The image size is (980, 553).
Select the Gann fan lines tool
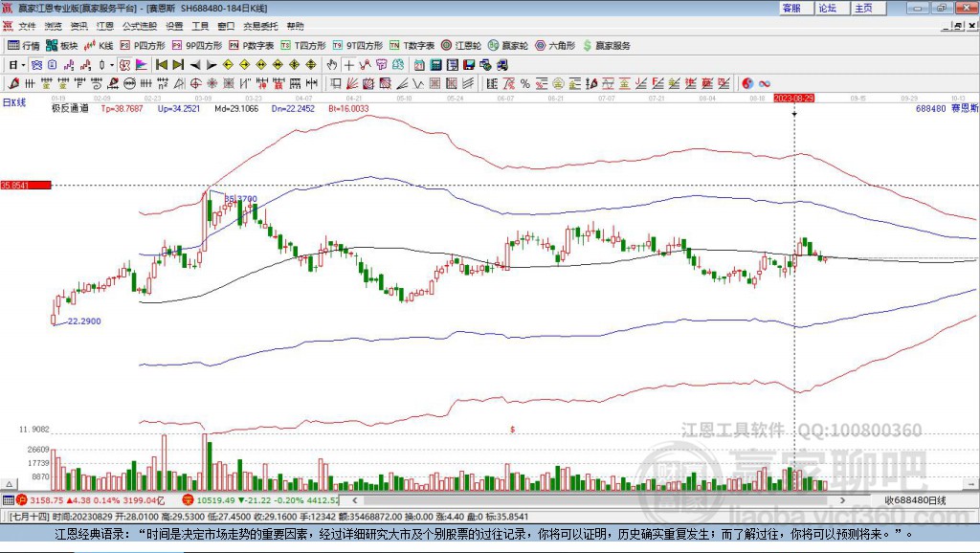(x=352, y=84)
